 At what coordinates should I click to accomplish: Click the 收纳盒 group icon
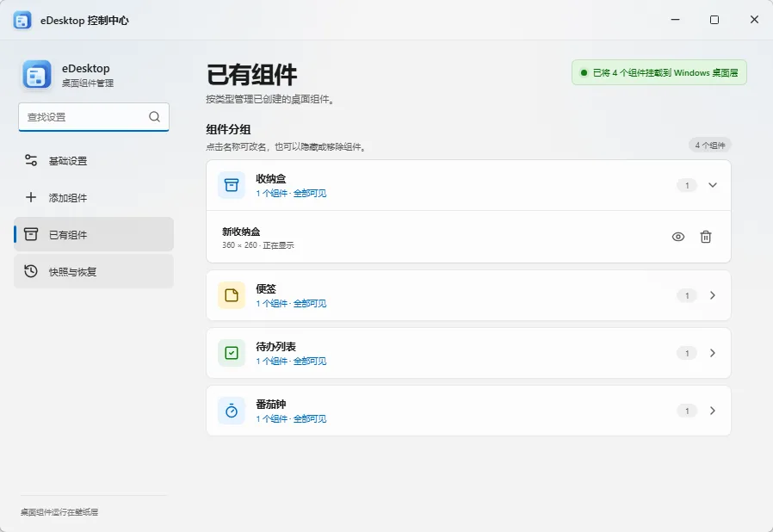tap(232, 185)
